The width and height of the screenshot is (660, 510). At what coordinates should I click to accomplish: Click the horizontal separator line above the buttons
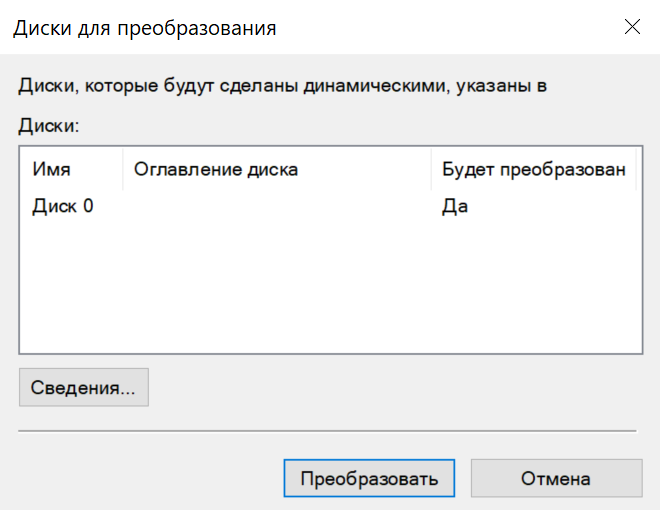pyautogui.click(x=328, y=430)
